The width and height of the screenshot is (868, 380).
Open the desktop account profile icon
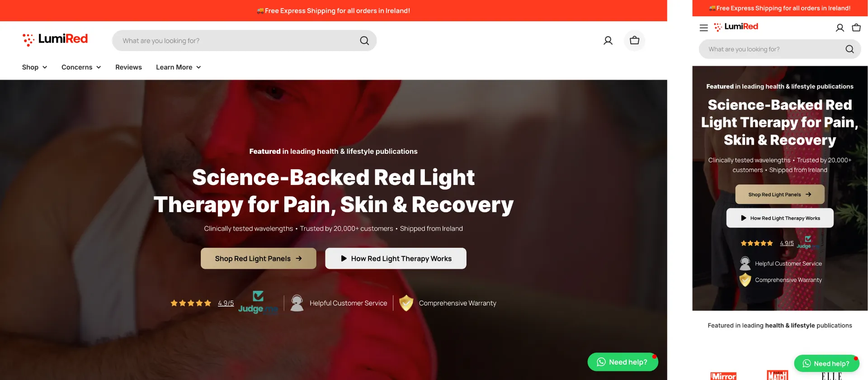click(608, 41)
